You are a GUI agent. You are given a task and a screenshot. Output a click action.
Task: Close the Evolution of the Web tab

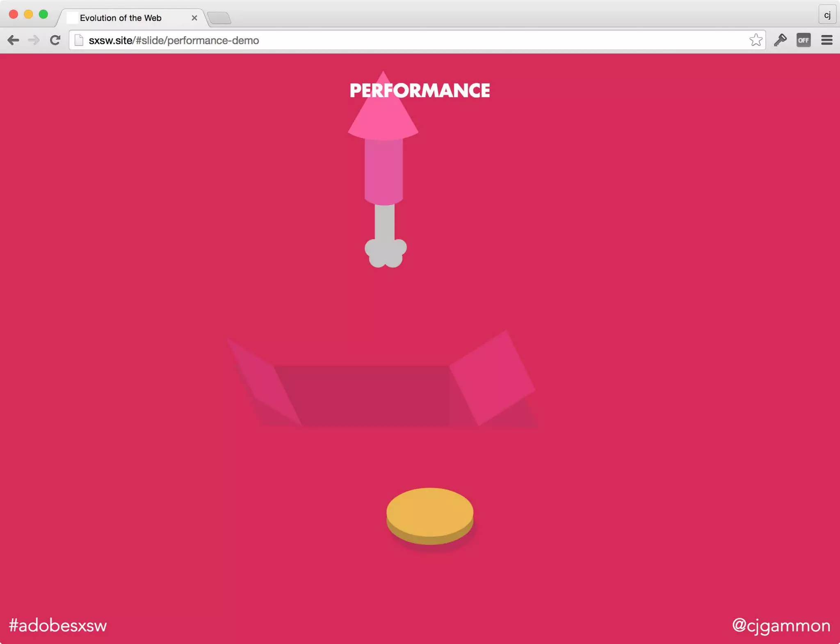pyautogui.click(x=194, y=18)
